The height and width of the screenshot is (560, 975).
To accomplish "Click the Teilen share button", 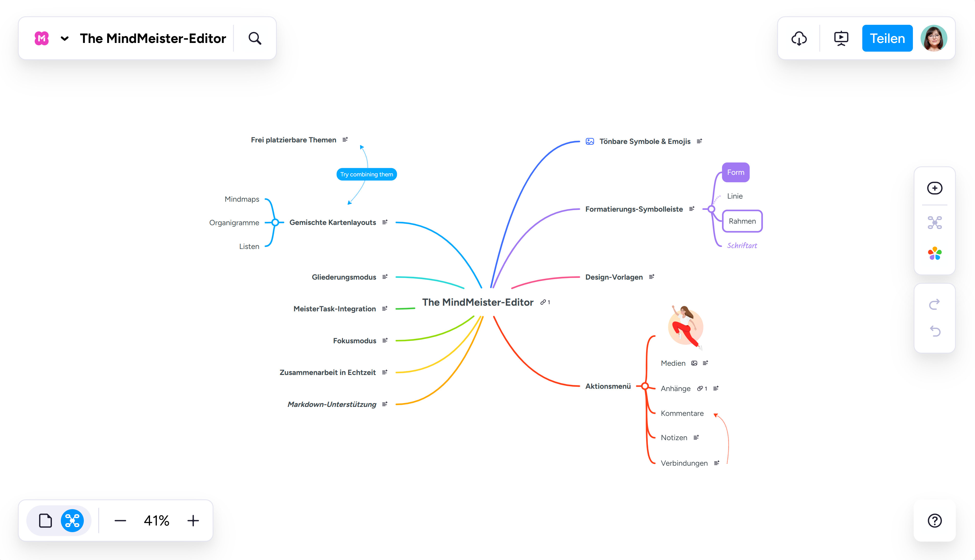I will 887,38.
